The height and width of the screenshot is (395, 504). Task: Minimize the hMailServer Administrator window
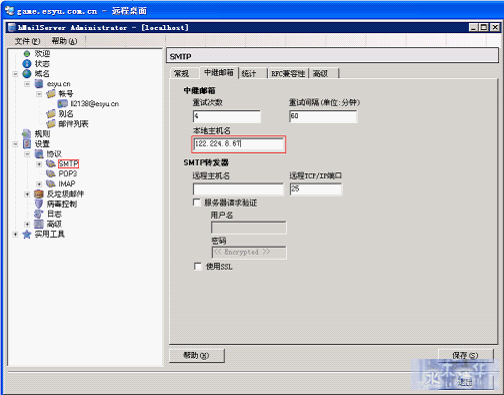(474, 27)
